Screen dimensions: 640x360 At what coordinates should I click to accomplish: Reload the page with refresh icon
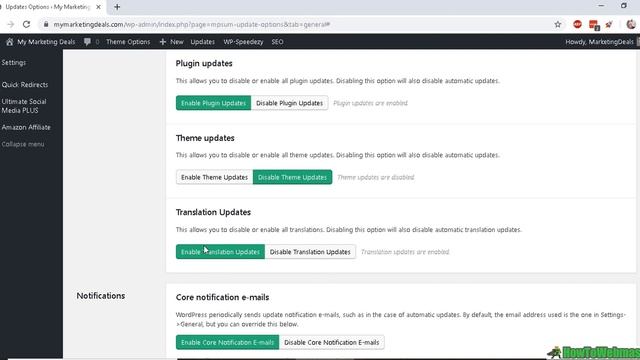click(27, 24)
